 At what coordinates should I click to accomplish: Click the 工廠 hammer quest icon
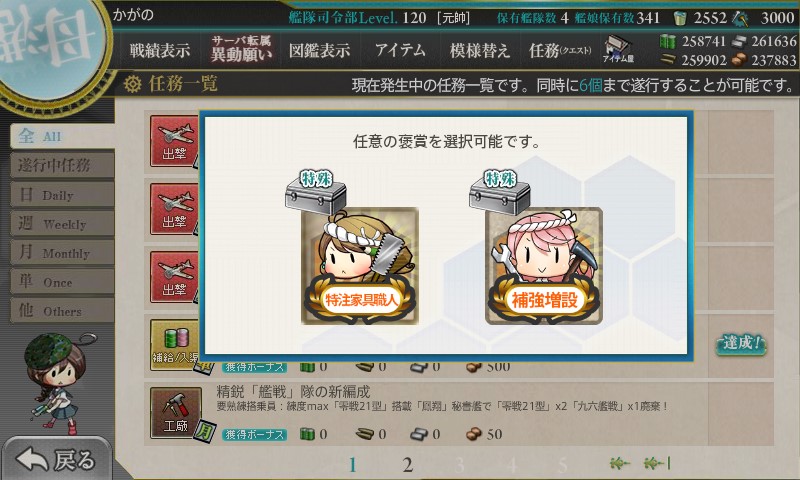tap(175, 413)
